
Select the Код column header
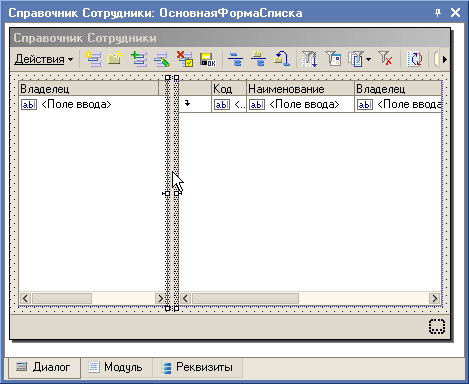pyautogui.click(x=229, y=89)
